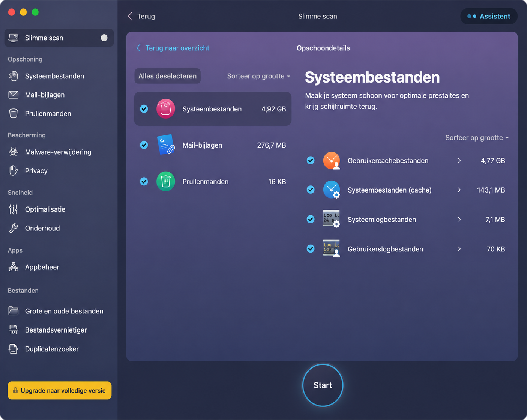The width and height of the screenshot is (527, 420).
Task: Click the Privacy hand icon
Action: click(14, 171)
